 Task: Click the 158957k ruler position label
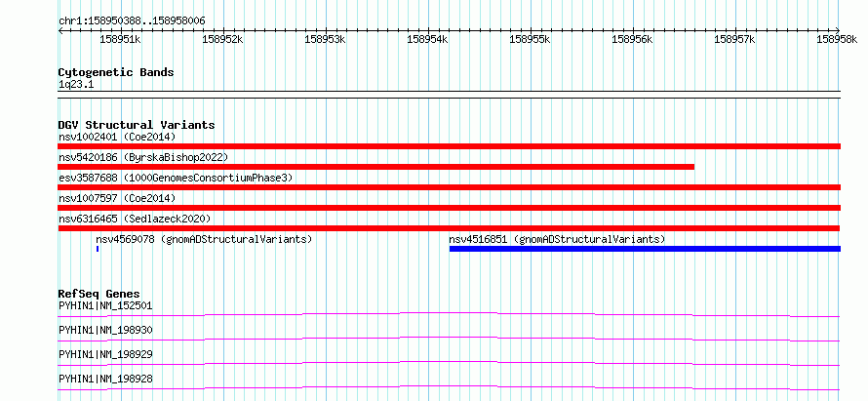(x=734, y=39)
